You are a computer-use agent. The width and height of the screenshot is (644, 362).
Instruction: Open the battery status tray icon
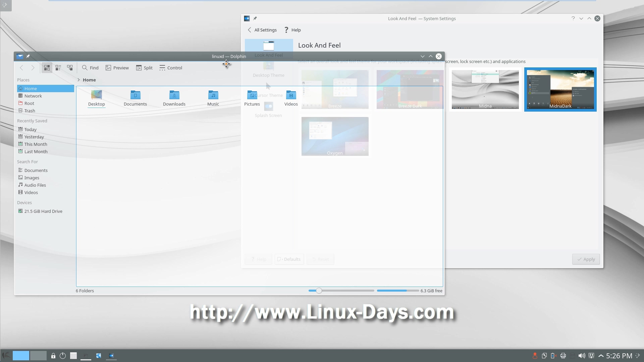554,356
